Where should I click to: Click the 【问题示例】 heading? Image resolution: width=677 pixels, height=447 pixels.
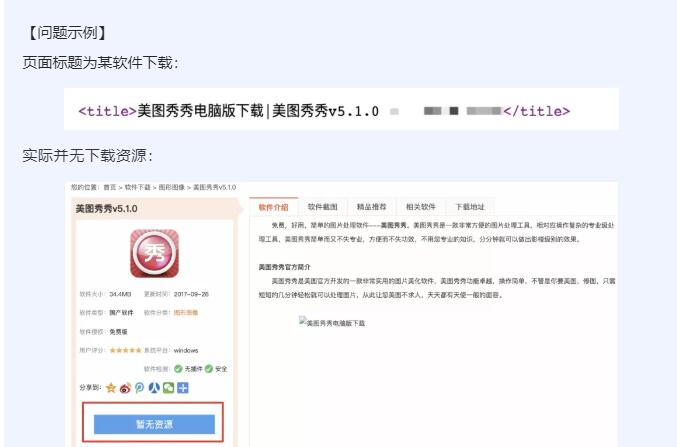pos(67,33)
